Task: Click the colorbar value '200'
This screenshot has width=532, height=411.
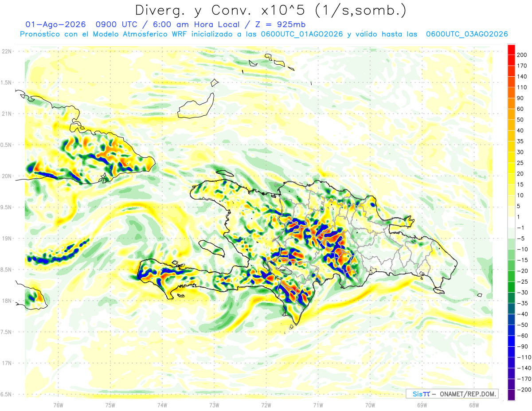Action: 522,55
